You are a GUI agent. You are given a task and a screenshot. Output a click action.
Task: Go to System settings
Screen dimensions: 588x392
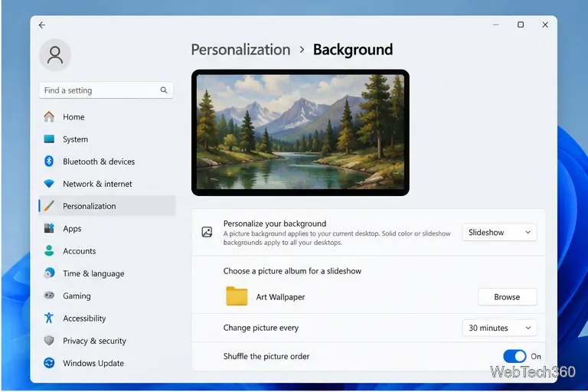pyautogui.click(x=107, y=139)
